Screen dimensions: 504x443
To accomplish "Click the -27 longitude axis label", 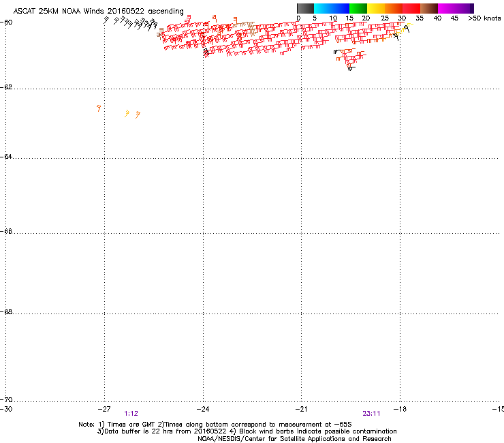I will 104,409.
